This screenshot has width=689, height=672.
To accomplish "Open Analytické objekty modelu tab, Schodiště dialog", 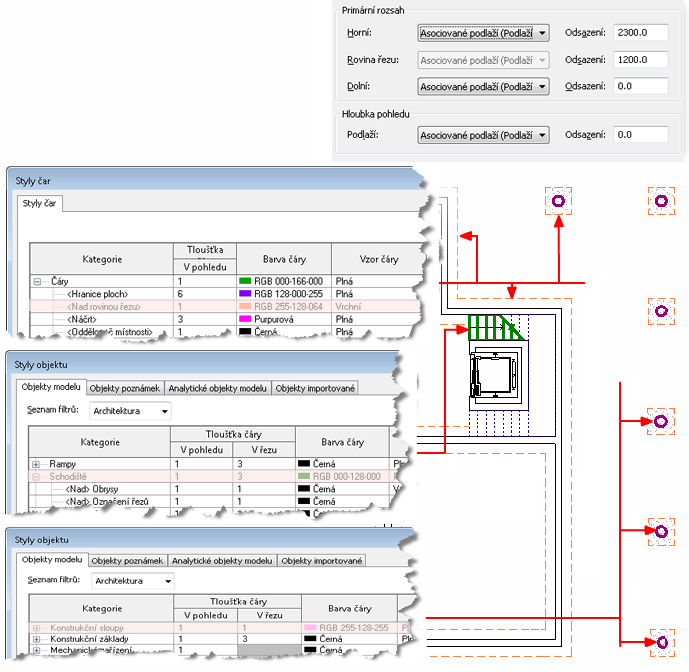I will click(218, 388).
